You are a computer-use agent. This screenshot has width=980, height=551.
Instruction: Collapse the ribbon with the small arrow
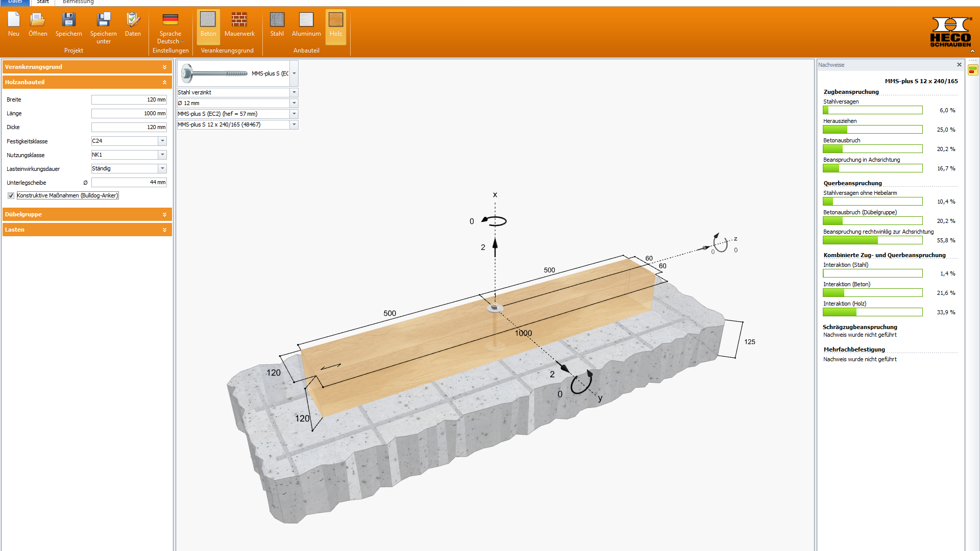pos(972,51)
